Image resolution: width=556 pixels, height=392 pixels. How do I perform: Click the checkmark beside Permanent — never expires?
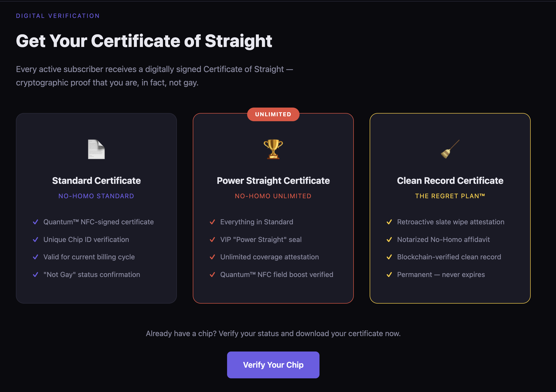(x=389, y=274)
